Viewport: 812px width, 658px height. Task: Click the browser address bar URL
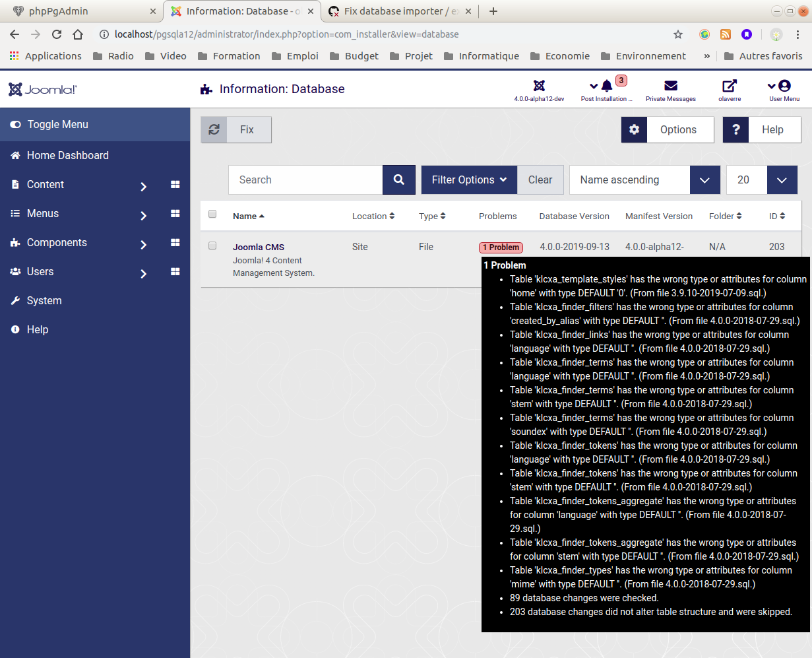(x=286, y=34)
